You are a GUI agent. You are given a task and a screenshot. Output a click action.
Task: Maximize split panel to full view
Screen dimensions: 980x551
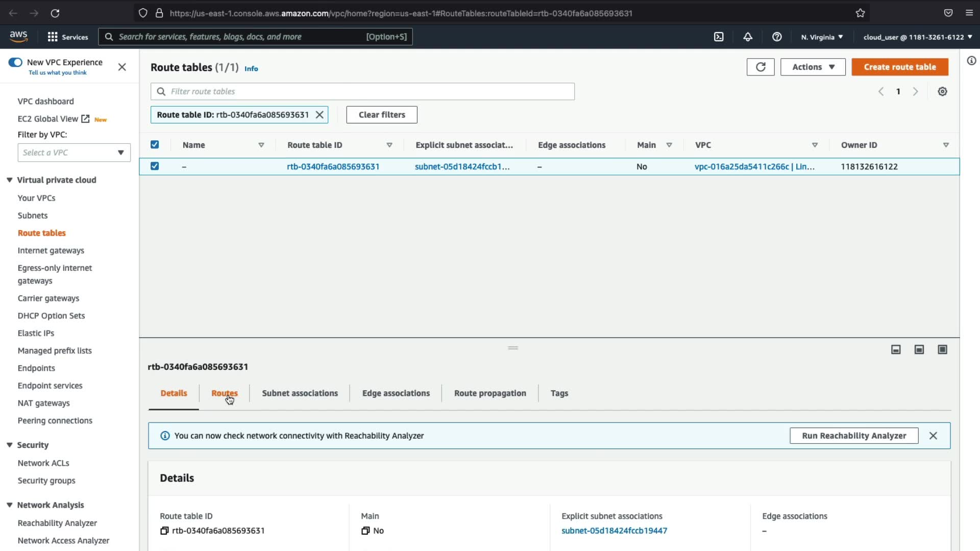pyautogui.click(x=942, y=349)
